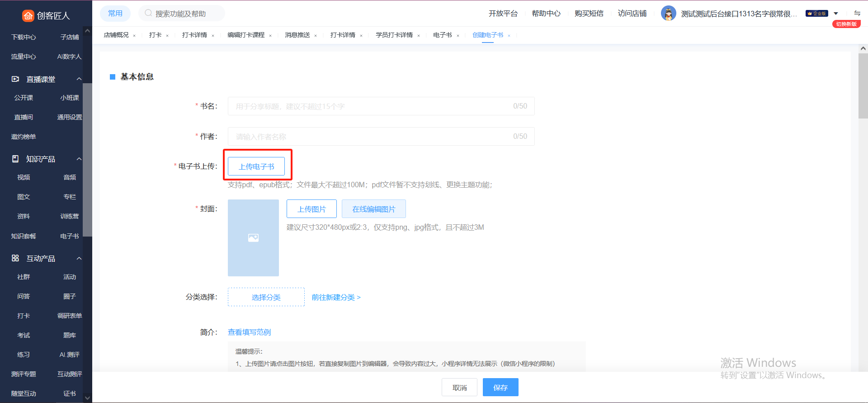This screenshot has height=403, width=868.
Task: Click the swap arrows icon at top right
Action: pyautogui.click(x=857, y=13)
